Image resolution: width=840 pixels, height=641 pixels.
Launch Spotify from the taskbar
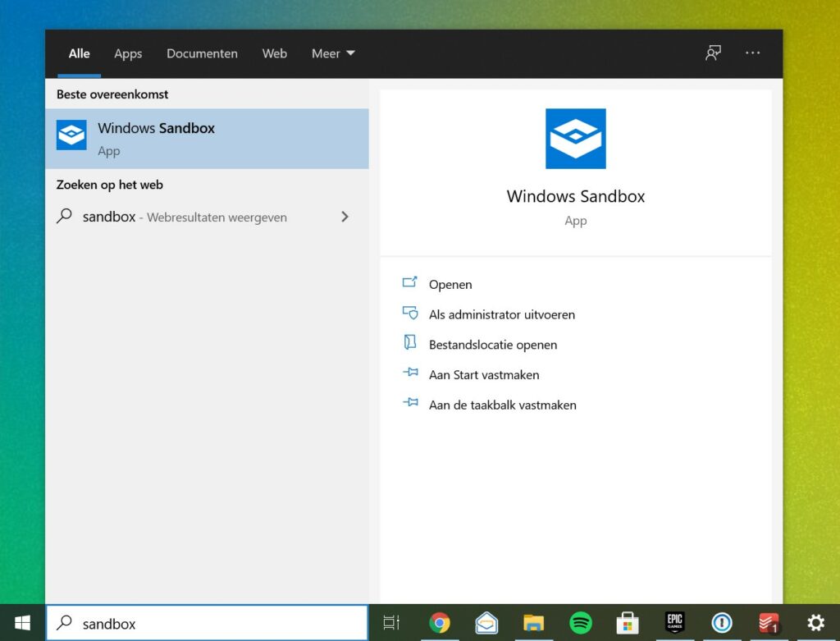click(581, 623)
